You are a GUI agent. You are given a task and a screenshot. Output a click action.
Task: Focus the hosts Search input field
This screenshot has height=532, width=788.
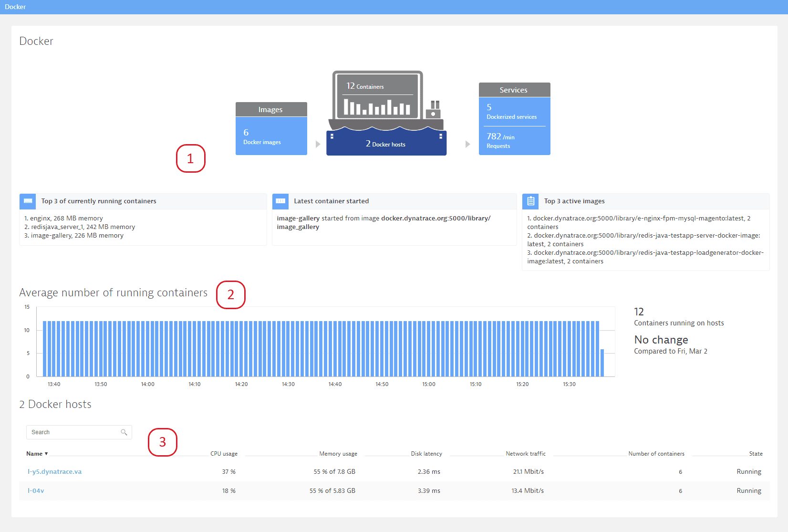79,432
